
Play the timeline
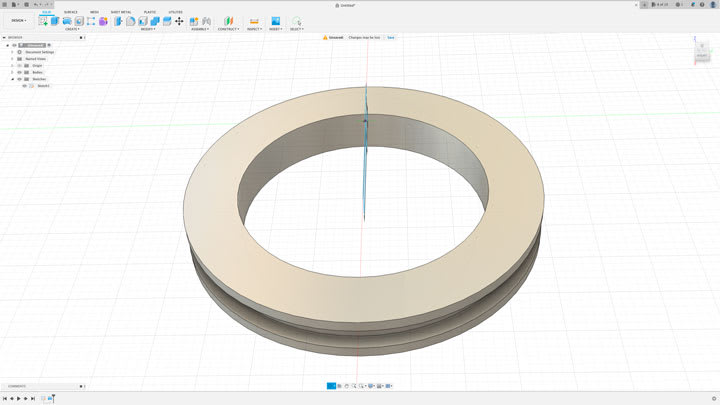[x=19, y=399]
